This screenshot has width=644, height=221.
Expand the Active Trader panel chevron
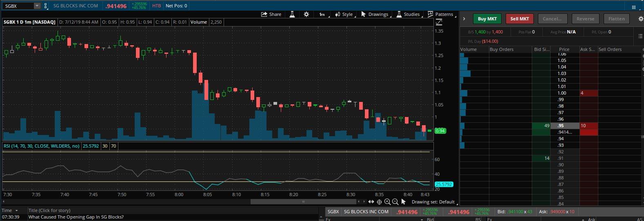(464, 19)
